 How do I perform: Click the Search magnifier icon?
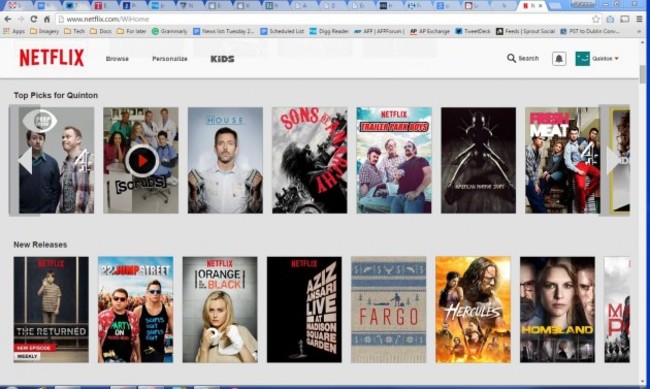click(x=511, y=58)
